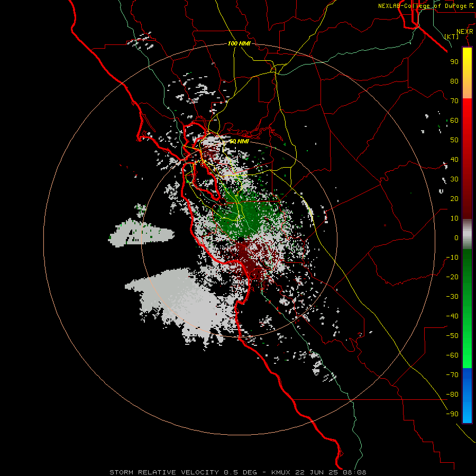Click the blue segment of the color bar
This screenshot has height=476, width=476.
pos(467,396)
